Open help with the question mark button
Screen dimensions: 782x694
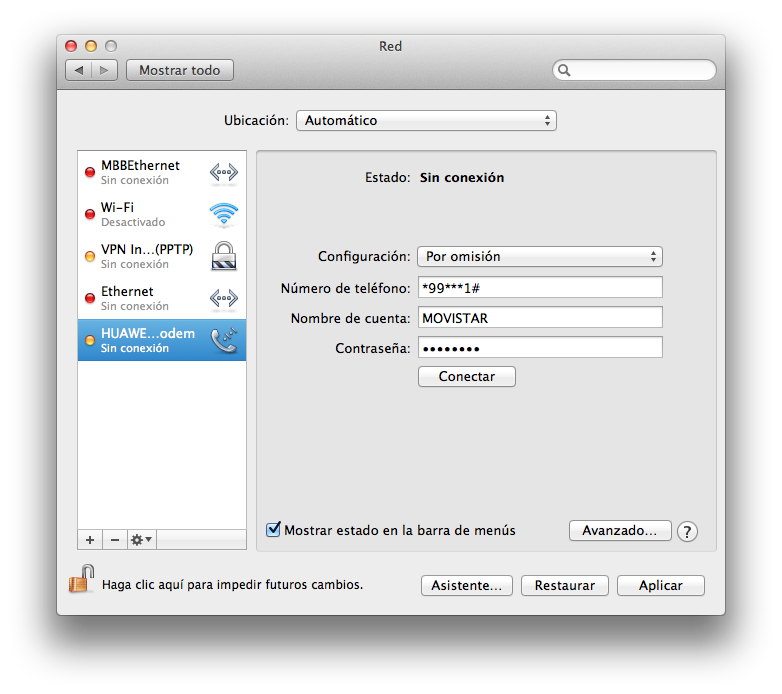tap(687, 531)
